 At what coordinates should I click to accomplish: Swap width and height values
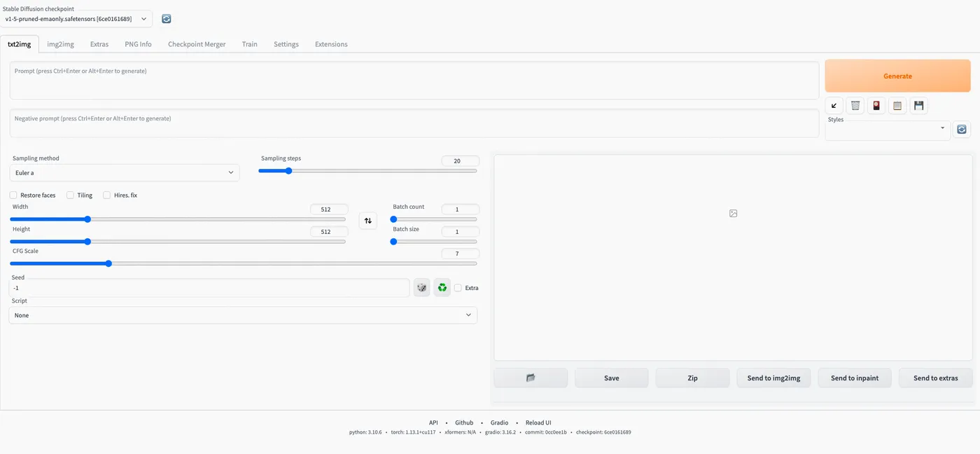367,221
